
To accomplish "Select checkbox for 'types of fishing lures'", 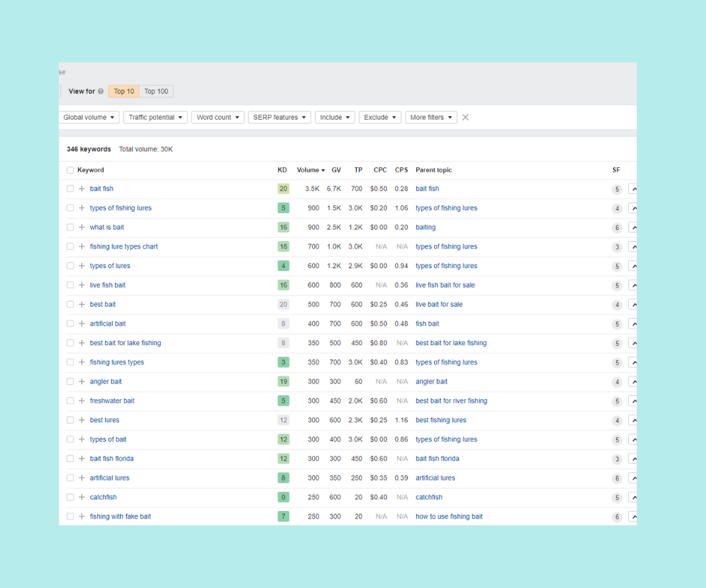I will pyautogui.click(x=70, y=208).
